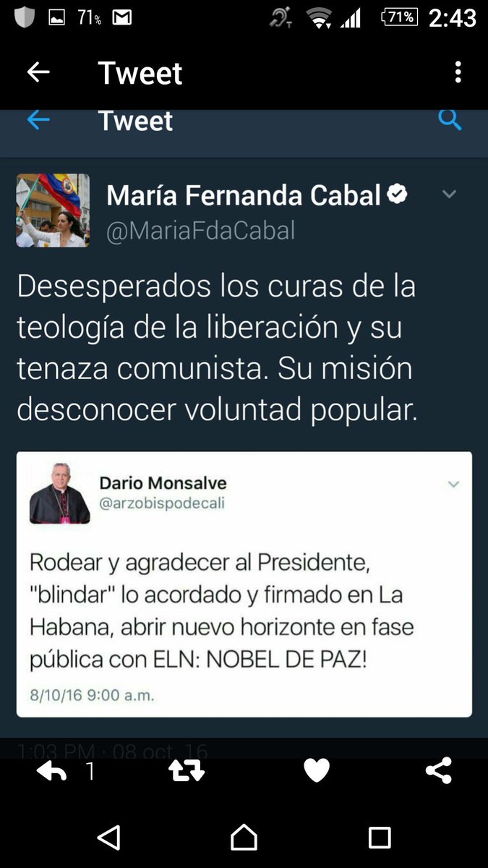Tap the white back arrow beside Tweet
The image size is (488, 868).
pyautogui.click(x=38, y=72)
